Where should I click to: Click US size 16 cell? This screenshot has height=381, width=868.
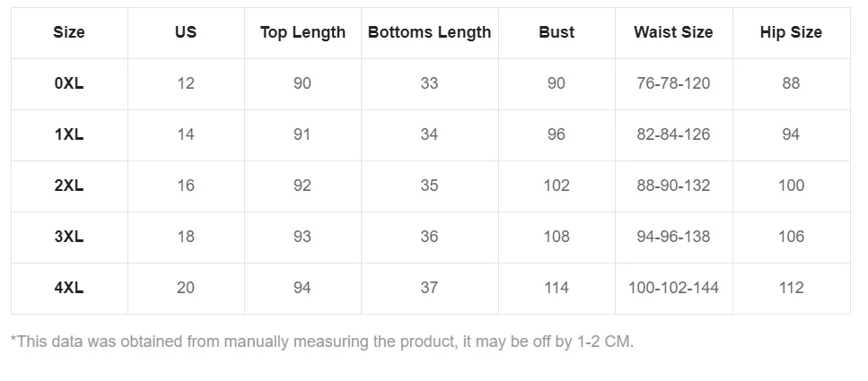tap(186, 186)
